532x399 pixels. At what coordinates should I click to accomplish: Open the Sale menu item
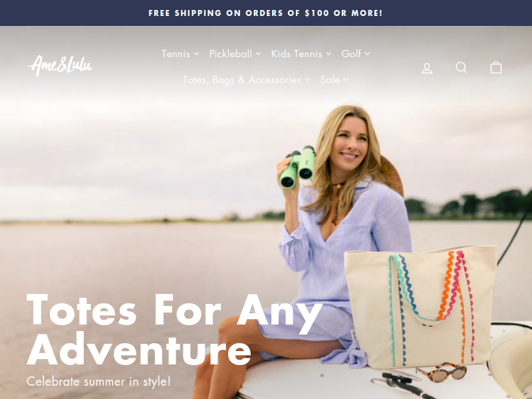330,80
